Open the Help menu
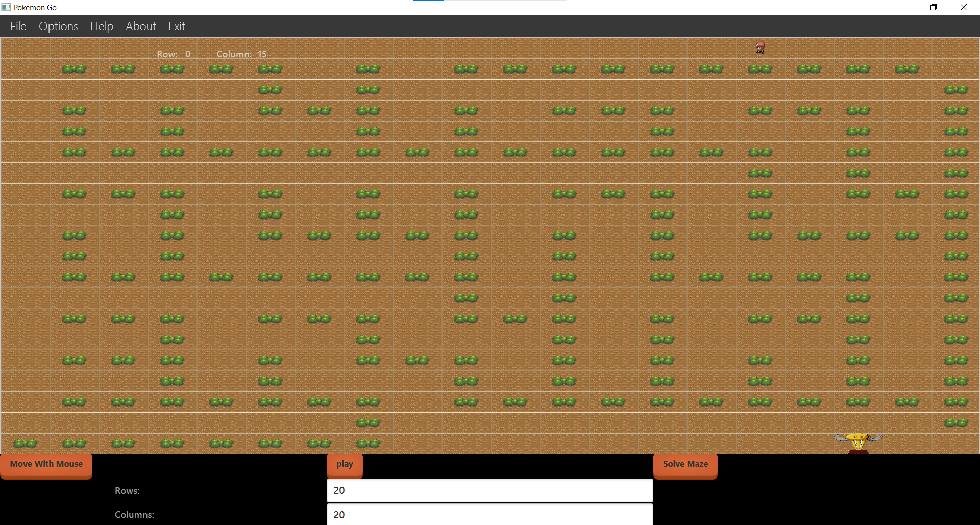 (x=101, y=26)
